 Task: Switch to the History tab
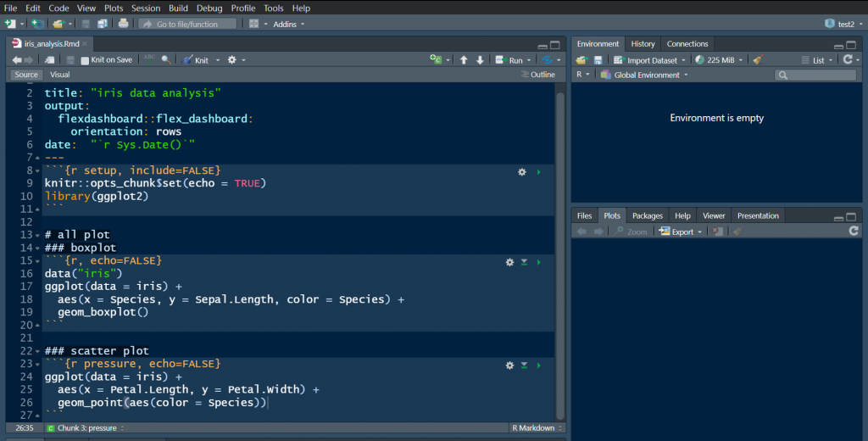click(643, 44)
